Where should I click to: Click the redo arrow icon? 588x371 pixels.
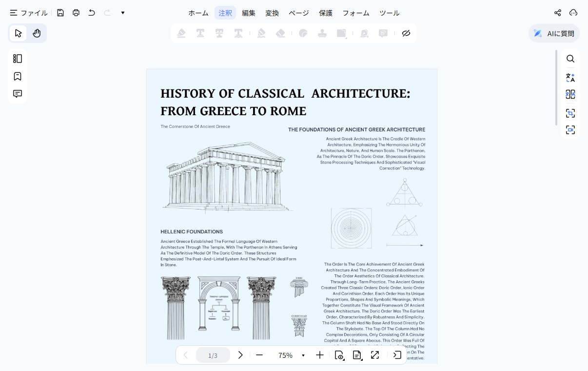tap(107, 13)
